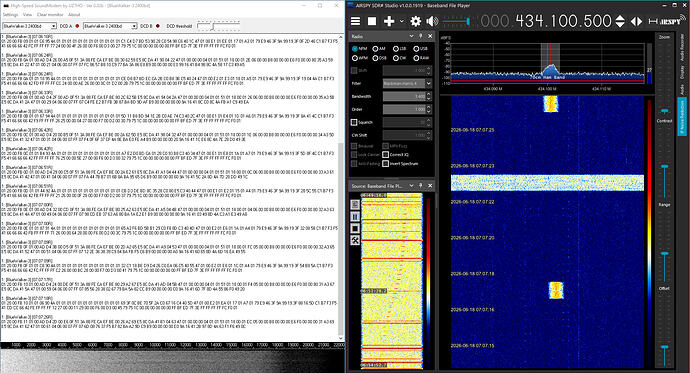Open the Audio side tab
This screenshot has height=373, width=690.
682,90
